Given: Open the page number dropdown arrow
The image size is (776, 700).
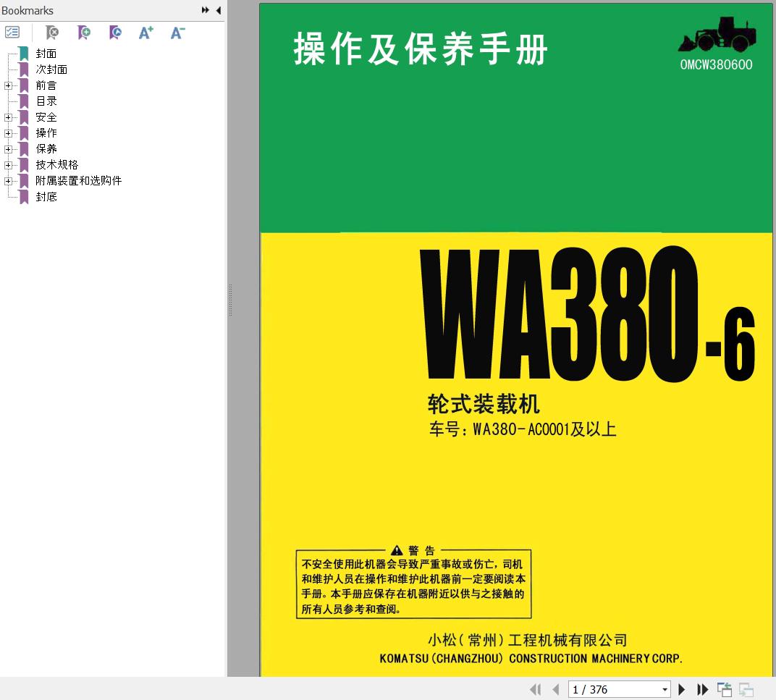Looking at the screenshot, I should (665, 689).
